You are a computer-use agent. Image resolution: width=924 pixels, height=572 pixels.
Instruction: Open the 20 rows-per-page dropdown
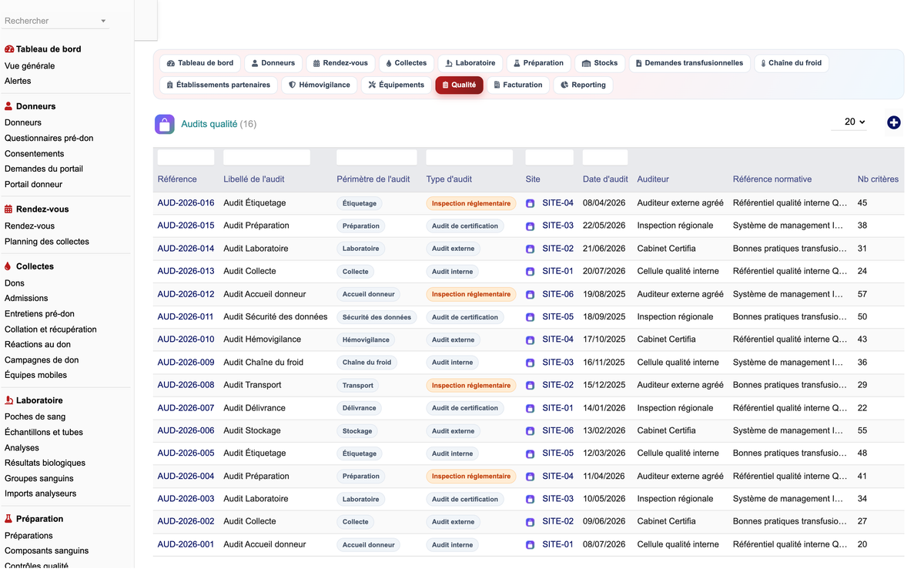point(849,122)
